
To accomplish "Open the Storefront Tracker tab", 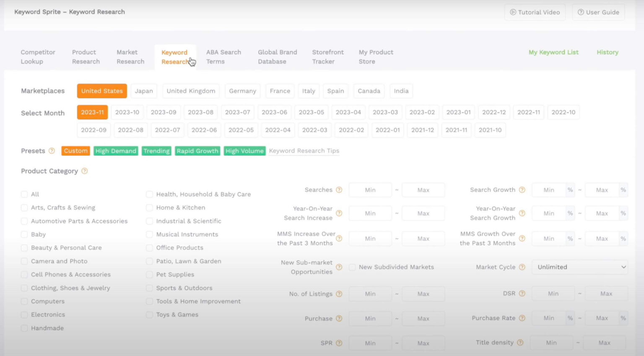I will (x=328, y=57).
